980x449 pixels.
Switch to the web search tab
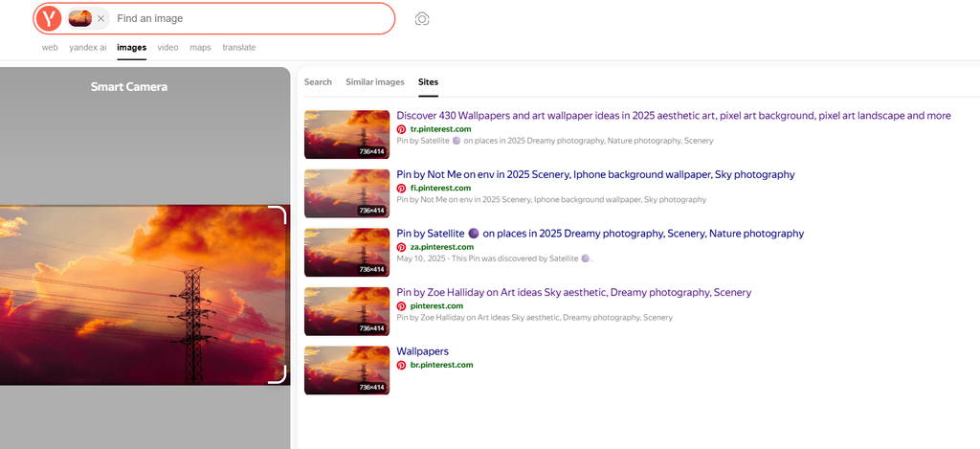coord(50,47)
